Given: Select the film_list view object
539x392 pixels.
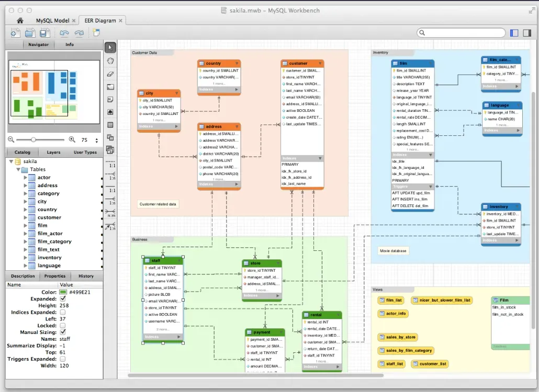Looking at the screenshot, I should (390, 301).
